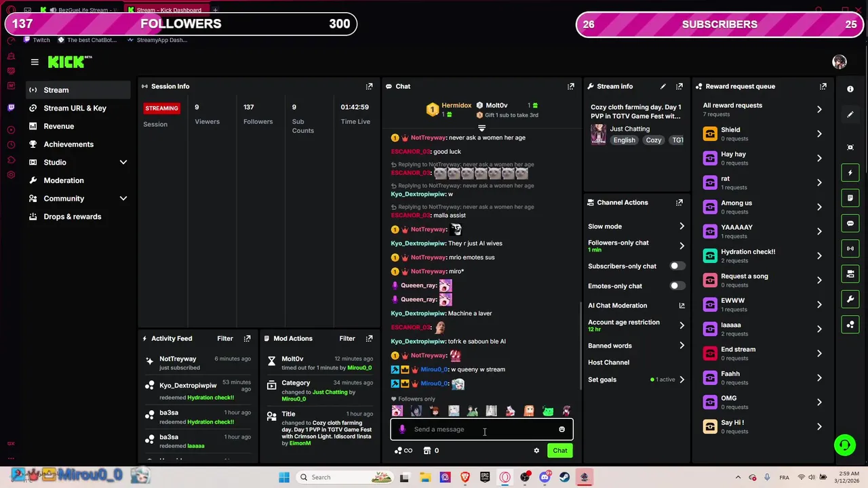Open Discord from the Windows taskbar
868x488 pixels.
click(x=545, y=477)
